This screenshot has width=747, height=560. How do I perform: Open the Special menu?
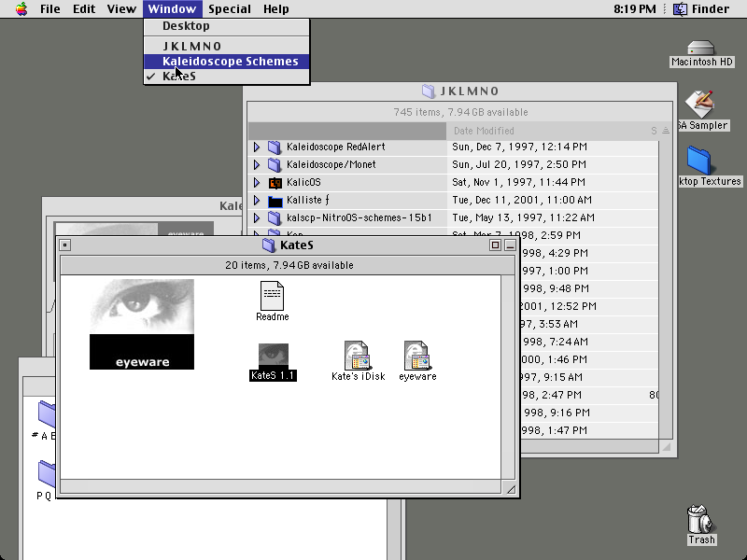click(x=229, y=9)
